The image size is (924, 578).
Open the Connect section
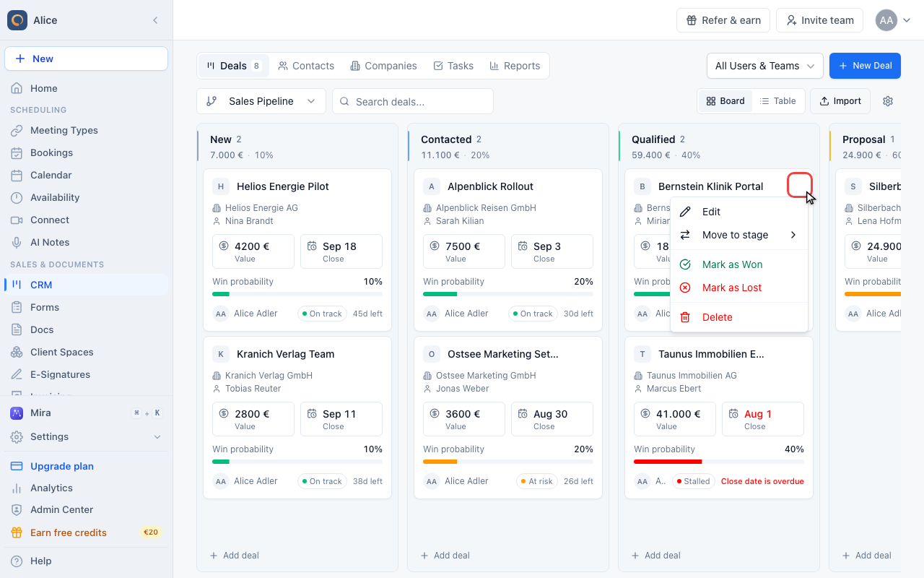(86, 220)
